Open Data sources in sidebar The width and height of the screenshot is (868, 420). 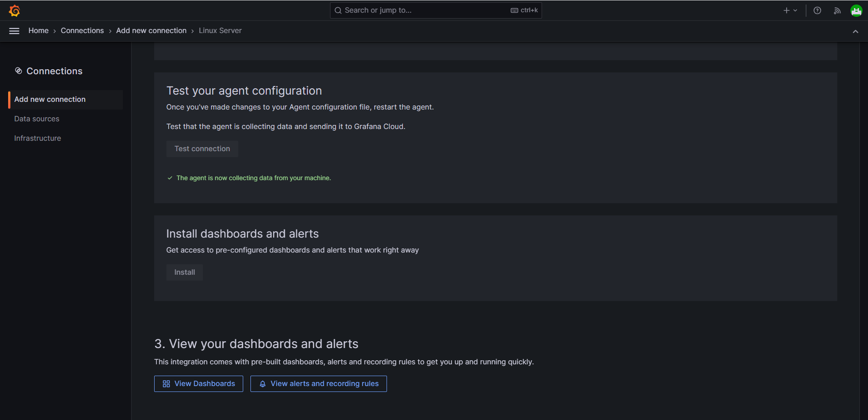tap(37, 119)
